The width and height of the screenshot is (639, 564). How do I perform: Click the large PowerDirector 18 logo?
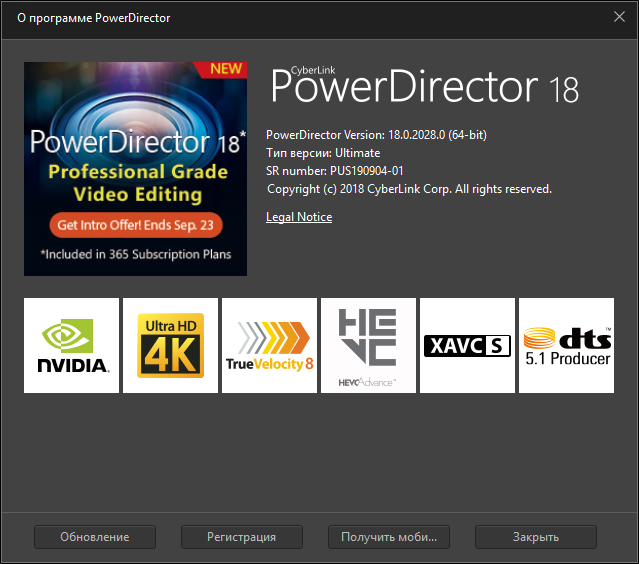click(x=425, y=88)
